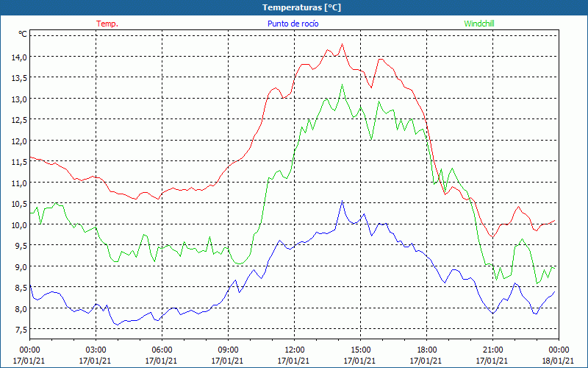Screen dimensions: 588x368
Task: Click the 10,0 value on the temperature axis
Action: pos(19,224)
